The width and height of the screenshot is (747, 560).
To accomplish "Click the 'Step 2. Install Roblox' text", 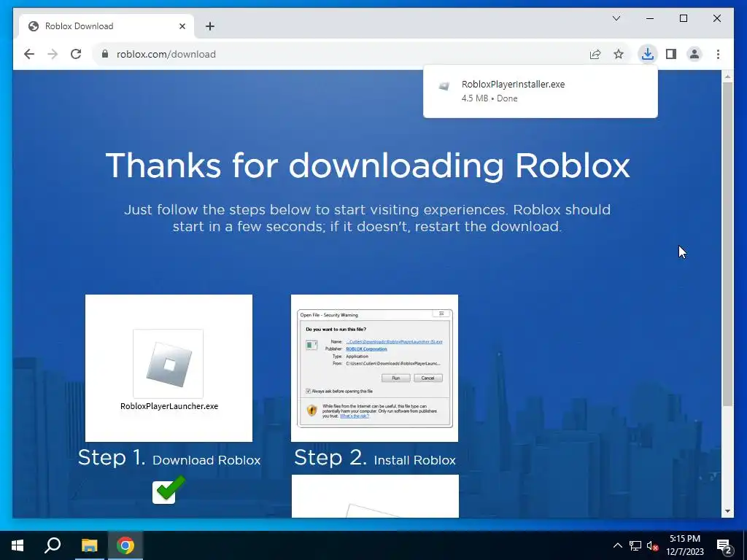I will (375, 458).
